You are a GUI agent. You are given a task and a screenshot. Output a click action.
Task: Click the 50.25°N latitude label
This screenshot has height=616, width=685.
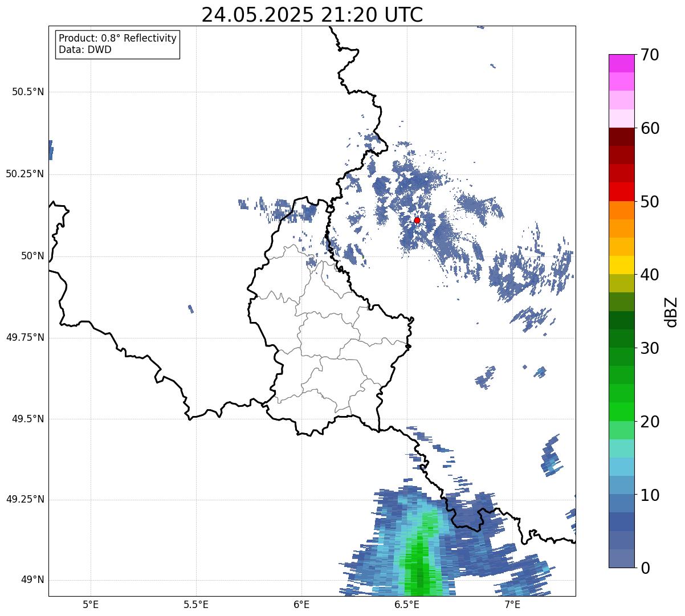tap(25, 174)
